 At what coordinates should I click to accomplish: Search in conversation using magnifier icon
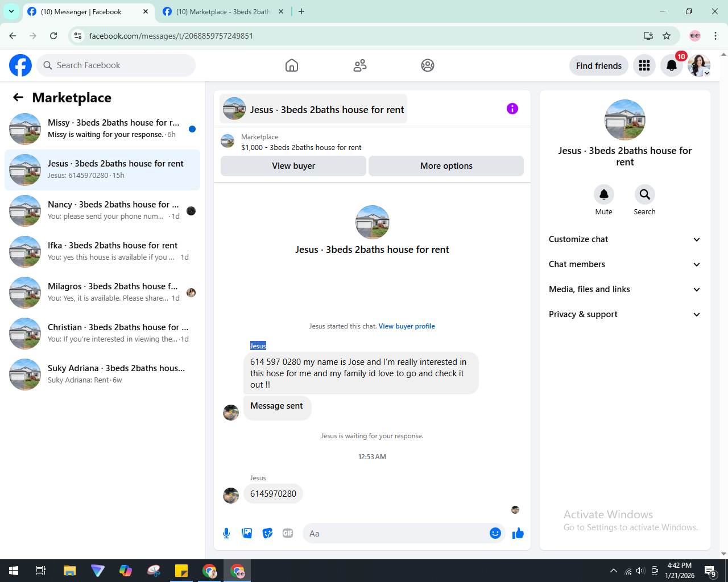645,194
